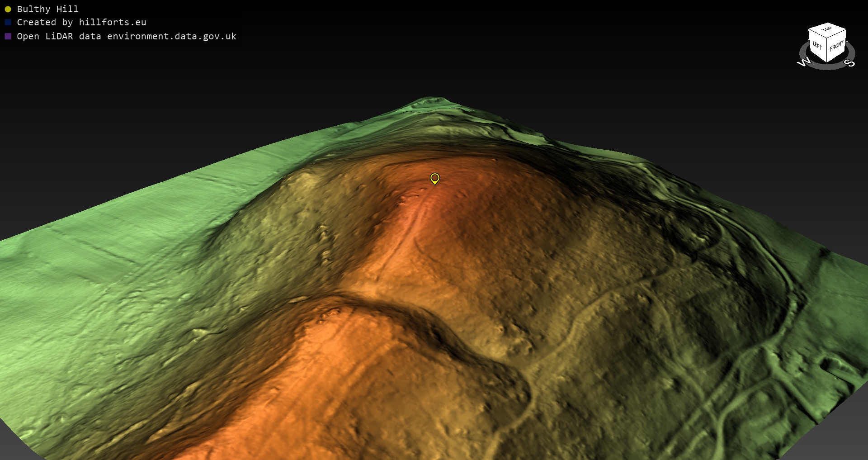Open the Created by hillforts.eu link
Viewport: 868px width, 460px height.
(81, 22)
